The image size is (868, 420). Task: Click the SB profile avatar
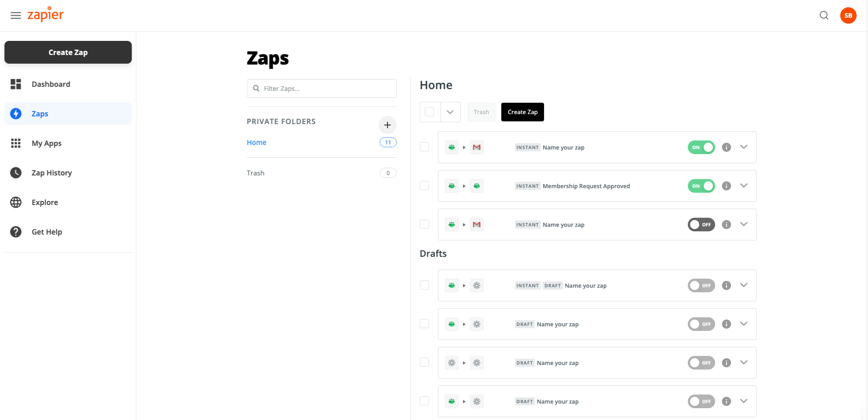(x=848, y=15)
